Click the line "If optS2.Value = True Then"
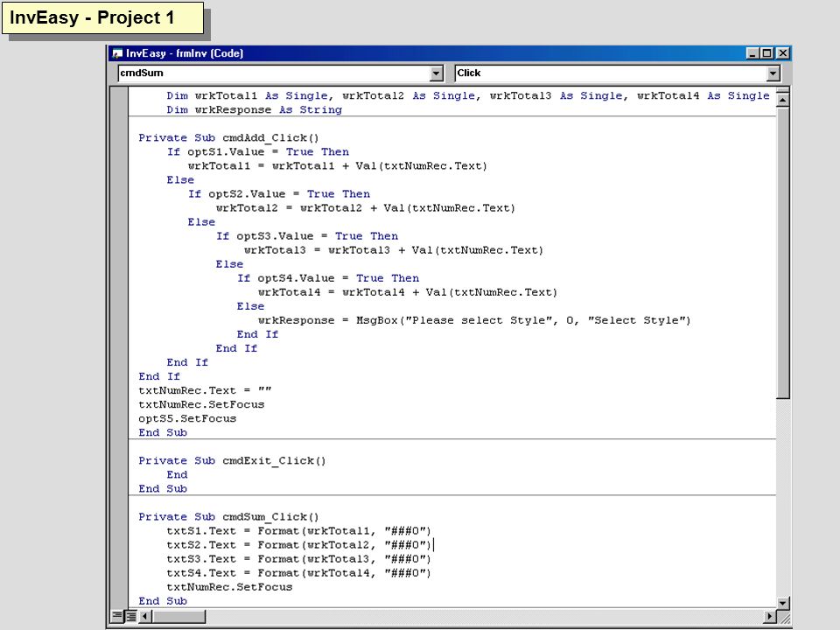This screenshot has width=840, height=630. coord(278,194)
